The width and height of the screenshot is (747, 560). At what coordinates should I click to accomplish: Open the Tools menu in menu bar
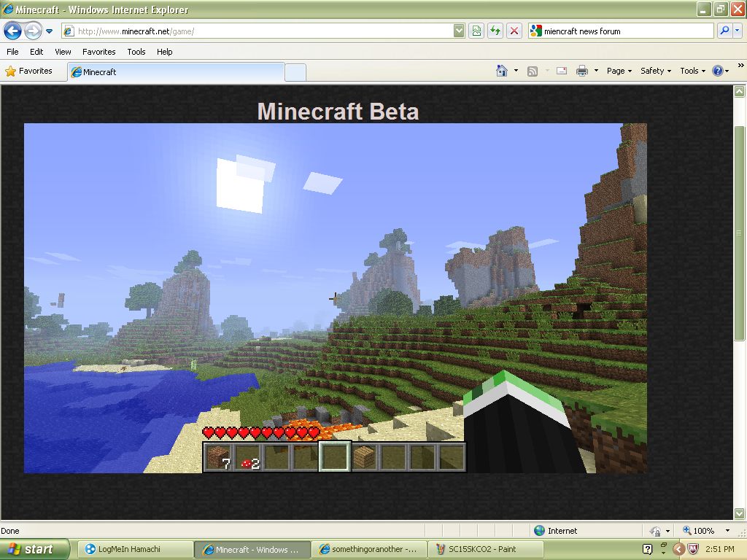[x=136, y=52]
